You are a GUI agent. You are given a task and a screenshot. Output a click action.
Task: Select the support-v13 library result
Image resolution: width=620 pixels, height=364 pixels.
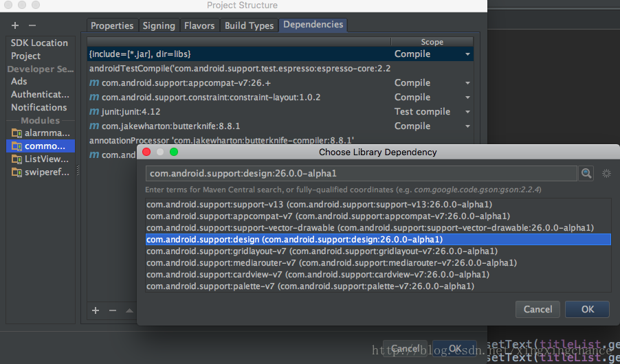pos(378,205)
